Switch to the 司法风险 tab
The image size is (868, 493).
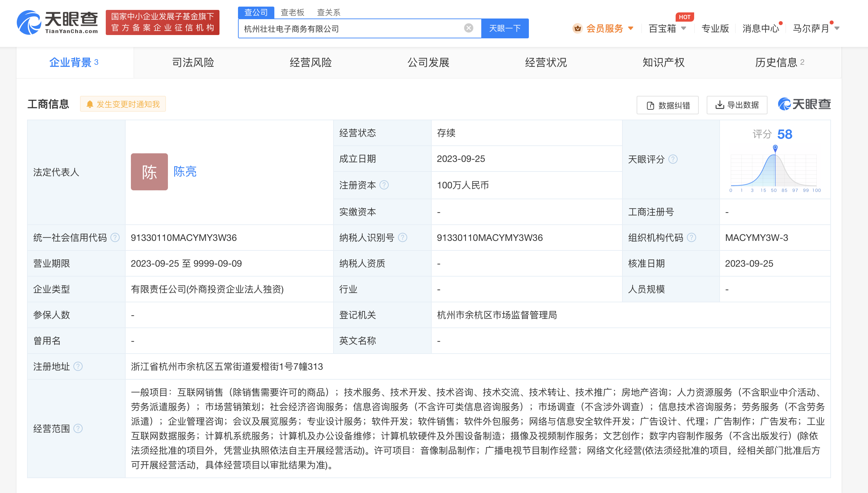(x=193, y=62)
